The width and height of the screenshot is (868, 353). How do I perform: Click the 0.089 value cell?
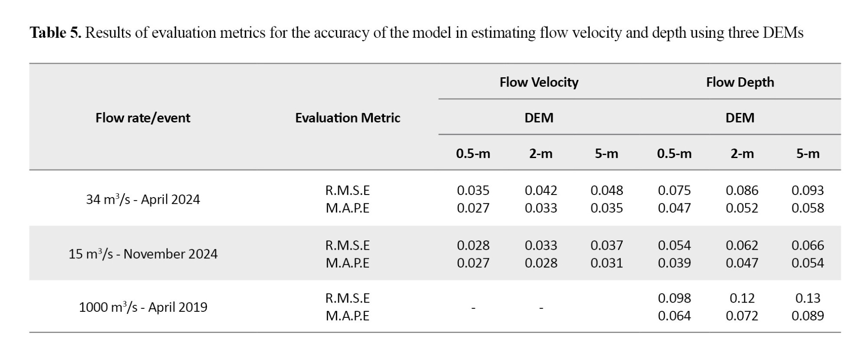807,316
